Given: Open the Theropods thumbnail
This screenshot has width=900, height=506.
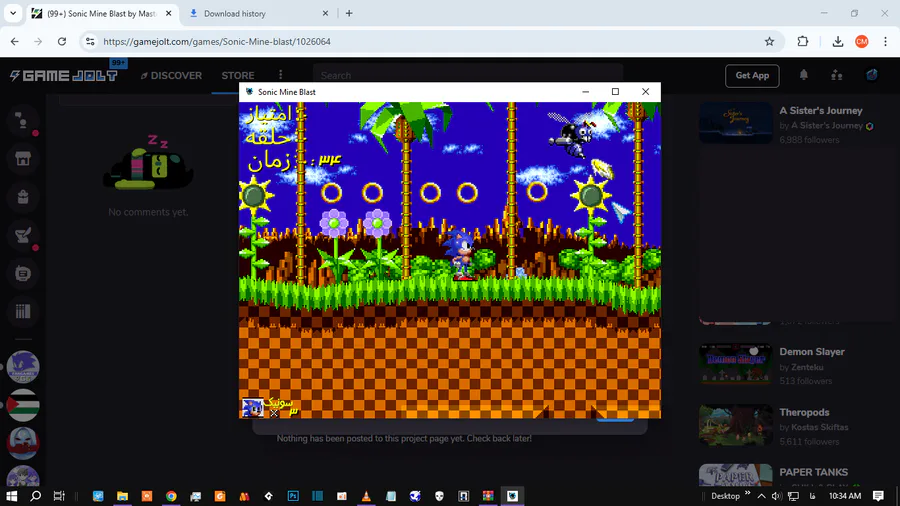Looking at the screenshot, I should point(735,425).
